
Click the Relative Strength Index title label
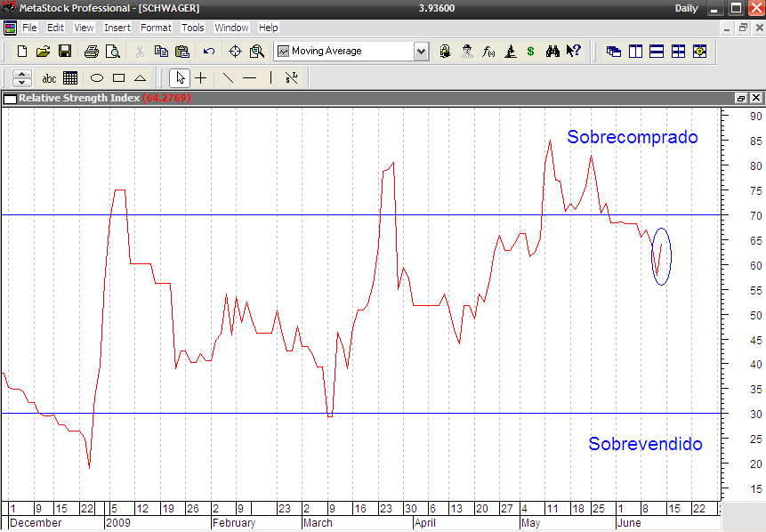(x=78, y=98)
